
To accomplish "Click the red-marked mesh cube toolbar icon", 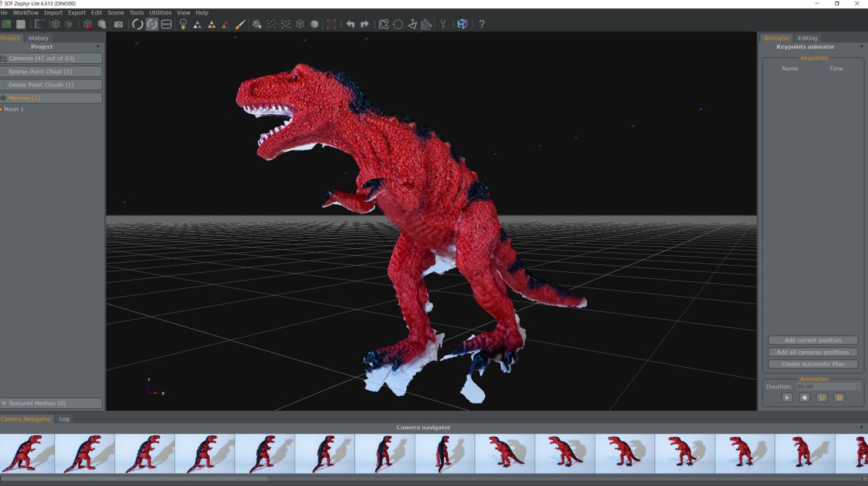I will (x=88, y=24).
